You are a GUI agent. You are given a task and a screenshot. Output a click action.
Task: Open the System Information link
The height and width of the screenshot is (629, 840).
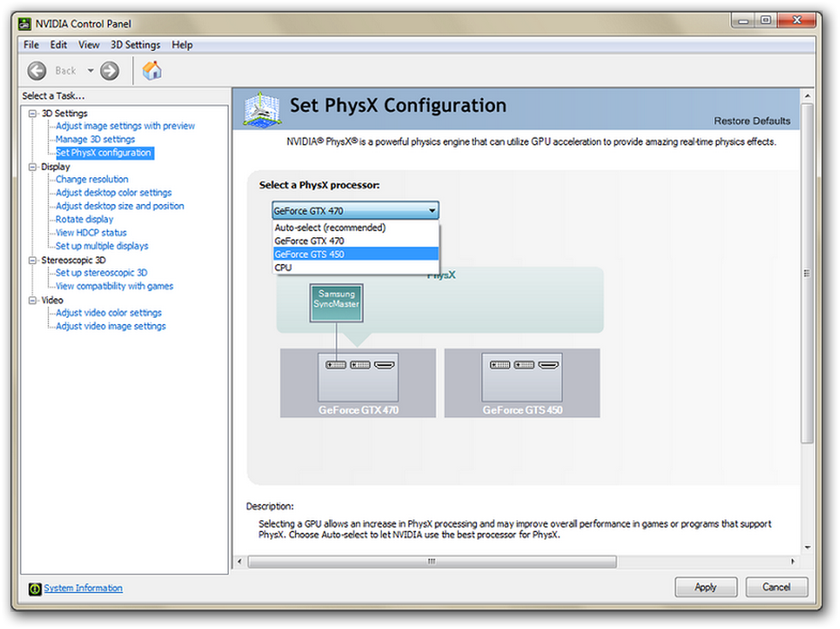[x=83, y=588]
